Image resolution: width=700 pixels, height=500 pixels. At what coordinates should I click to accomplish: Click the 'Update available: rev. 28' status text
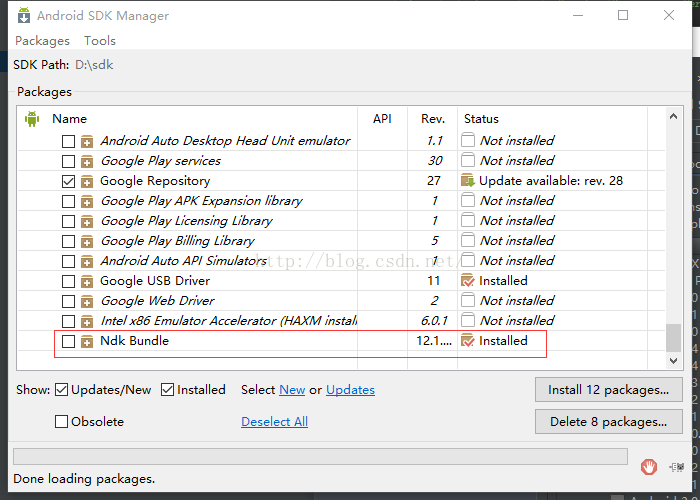click(x=551, y=180)
